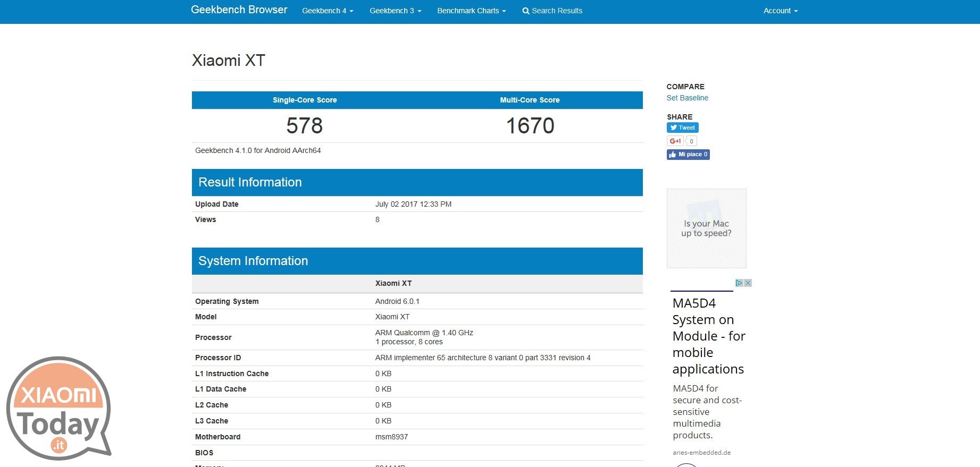The image size is (980, 467).
Task: Click the Xiaomi XT page title
Action: (x=228, y=61)
